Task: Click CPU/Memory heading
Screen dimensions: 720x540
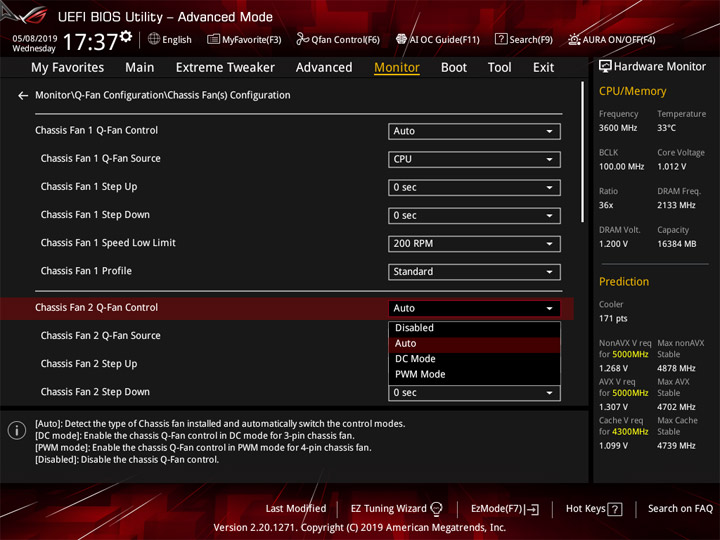Action: point(632,91)
